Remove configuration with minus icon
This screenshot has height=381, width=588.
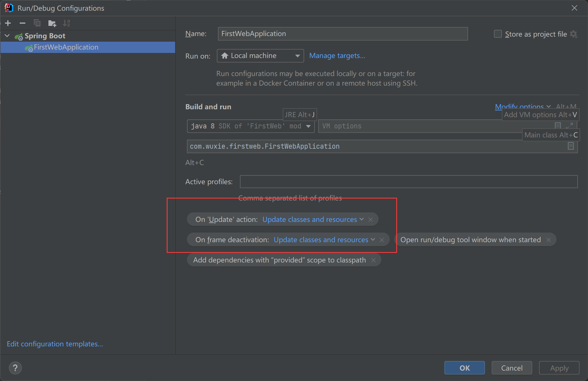pyautogui.click(x=23, y=23)
